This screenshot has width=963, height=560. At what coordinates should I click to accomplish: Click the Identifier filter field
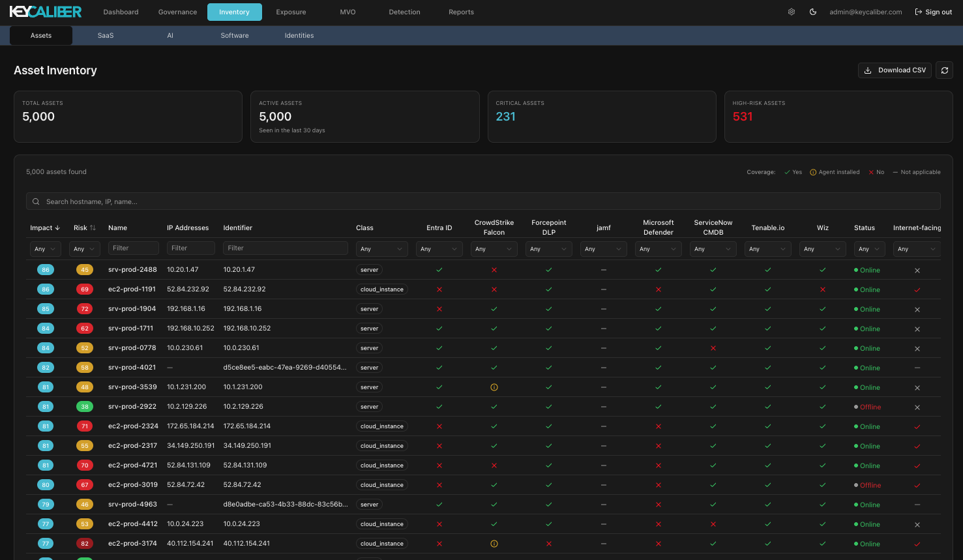(x=286, y=248)
